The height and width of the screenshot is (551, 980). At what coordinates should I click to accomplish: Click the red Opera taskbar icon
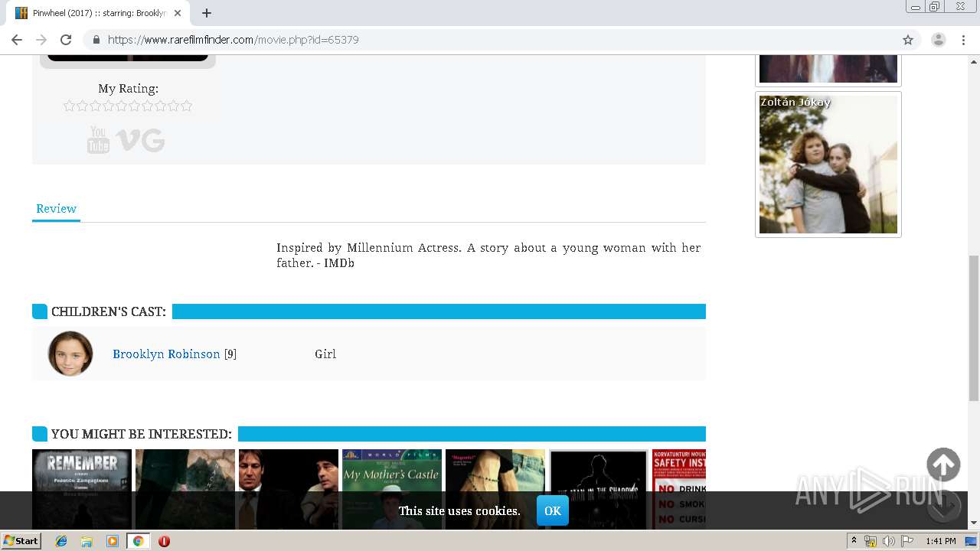pos(164,541)
